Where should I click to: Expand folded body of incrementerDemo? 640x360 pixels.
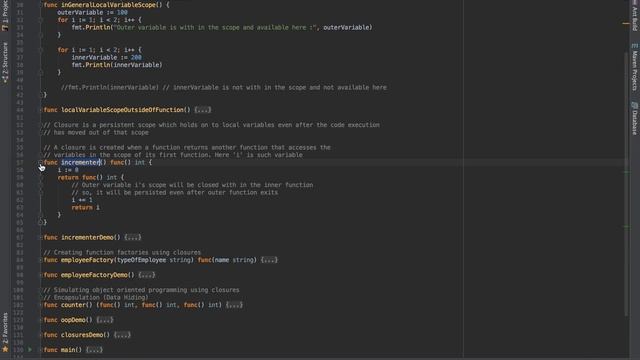tap(133, 237)
